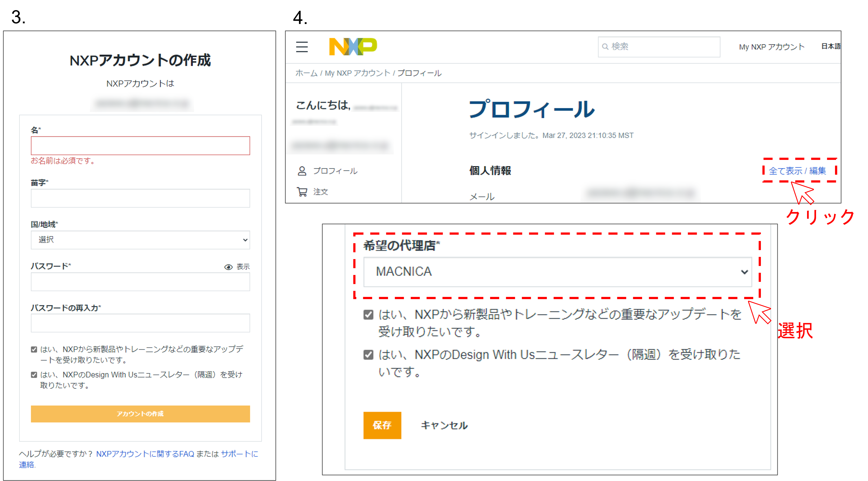868x481 pixels.
Task: Click the shopping cart icon in sidebar
Action: coord(302,192)
